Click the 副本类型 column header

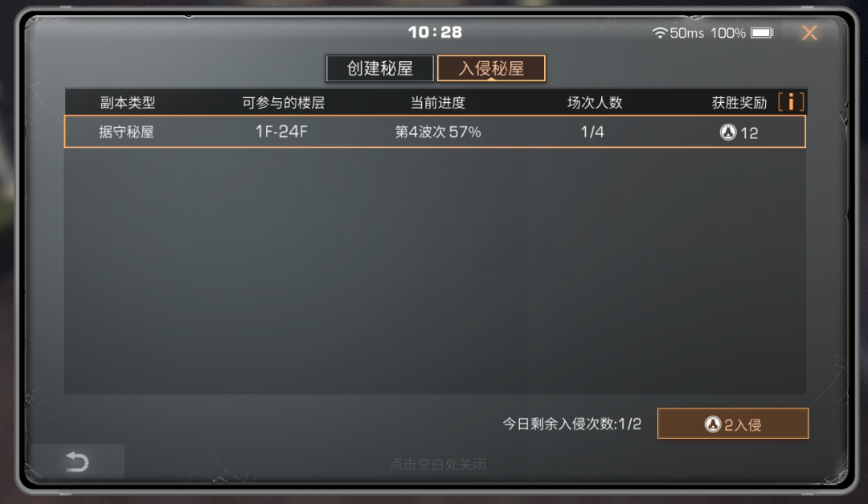(x=127, y=102)
